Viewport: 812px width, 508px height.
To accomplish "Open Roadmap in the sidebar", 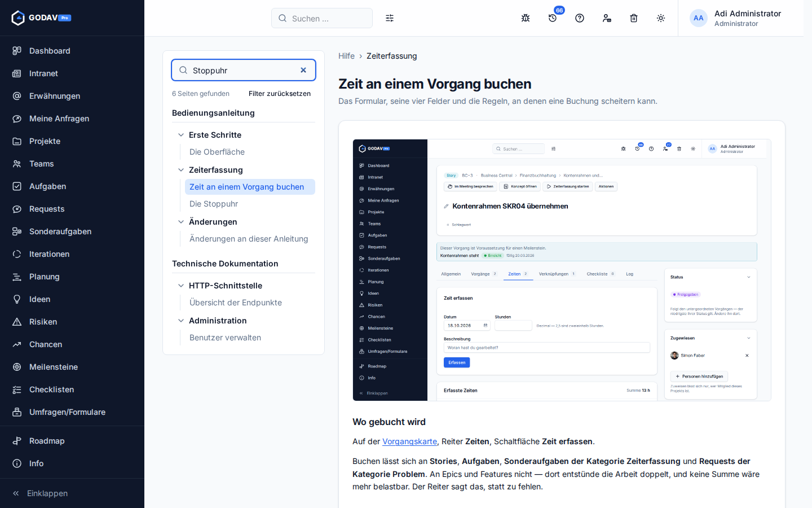I will point(72,441).
